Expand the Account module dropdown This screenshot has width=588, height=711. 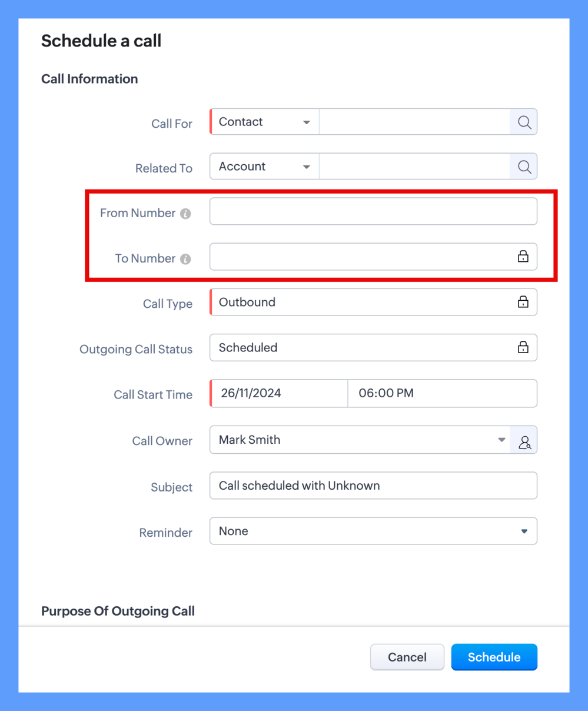coord(264,167)
